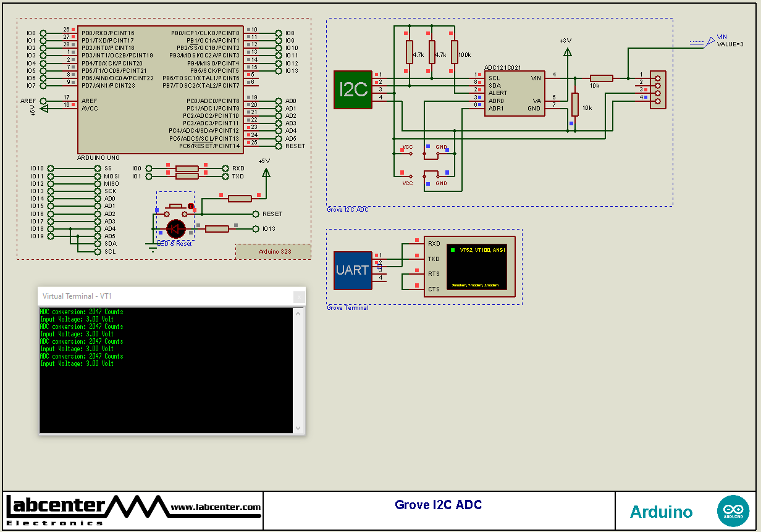
Task: Click the ADC121C021 chip symbol
Action: [x=515, y=91]
